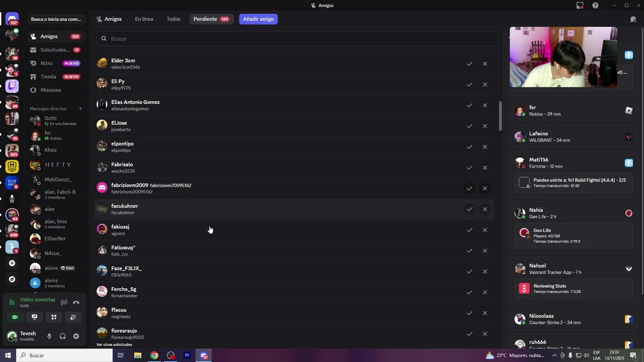Open the Windows Start menu
The width and height of the screenshot is (644, 362).
[8, 355]
